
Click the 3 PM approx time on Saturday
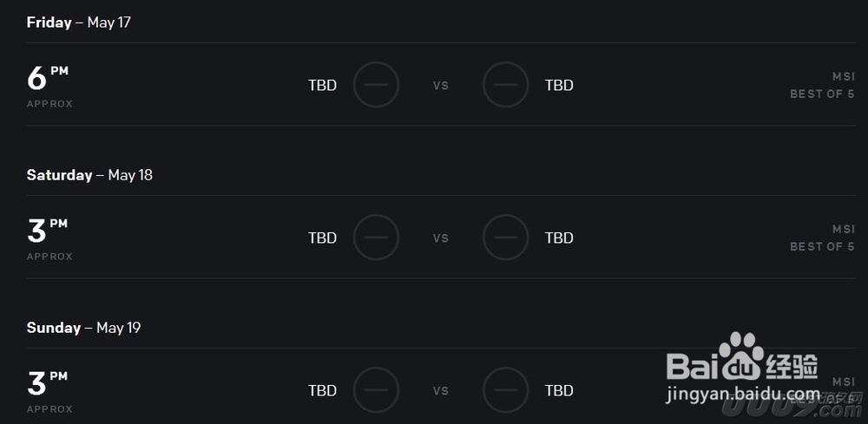(x=49, y=238)
